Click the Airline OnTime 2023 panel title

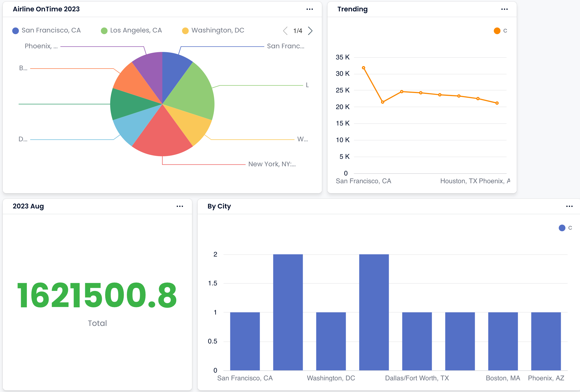tap(46, 9)
